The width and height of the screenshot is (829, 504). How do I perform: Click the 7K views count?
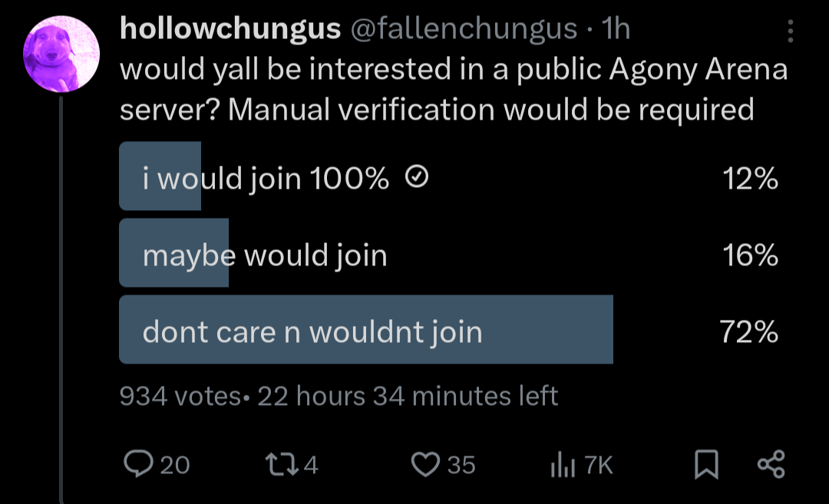(x=599, y=464)
